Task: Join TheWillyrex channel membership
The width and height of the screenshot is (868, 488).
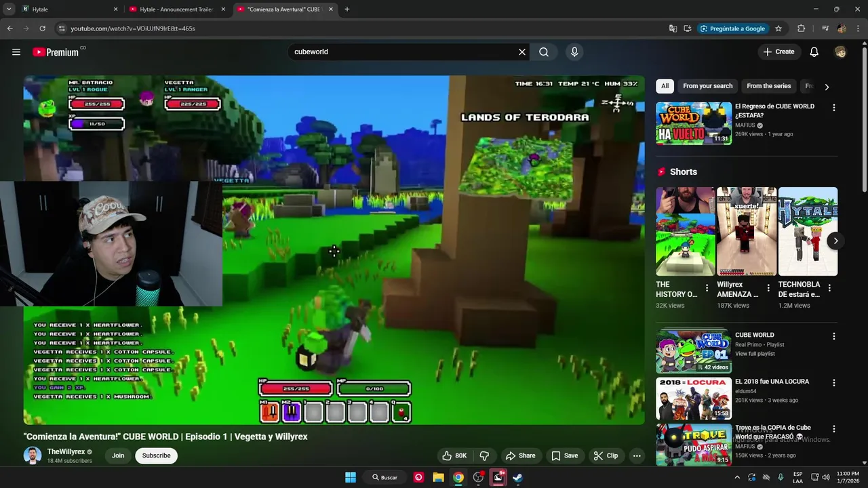Action: click(x=118, y=455)
